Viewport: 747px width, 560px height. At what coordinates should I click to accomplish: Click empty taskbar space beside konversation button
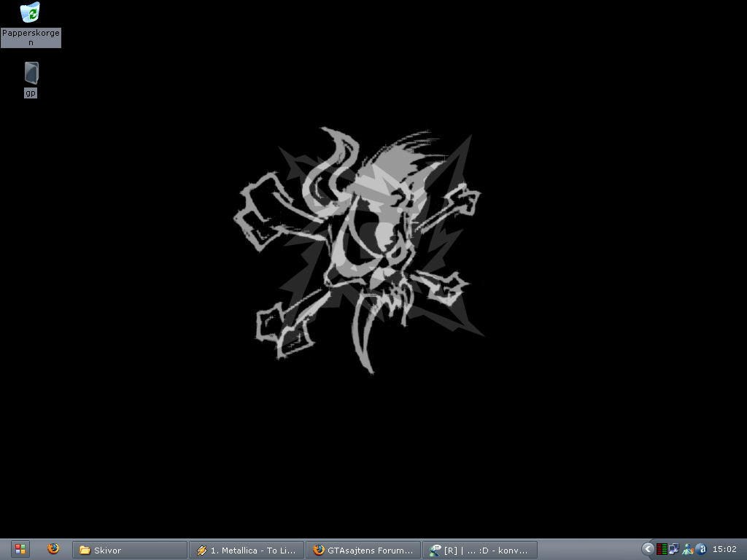tap(589, 550)
